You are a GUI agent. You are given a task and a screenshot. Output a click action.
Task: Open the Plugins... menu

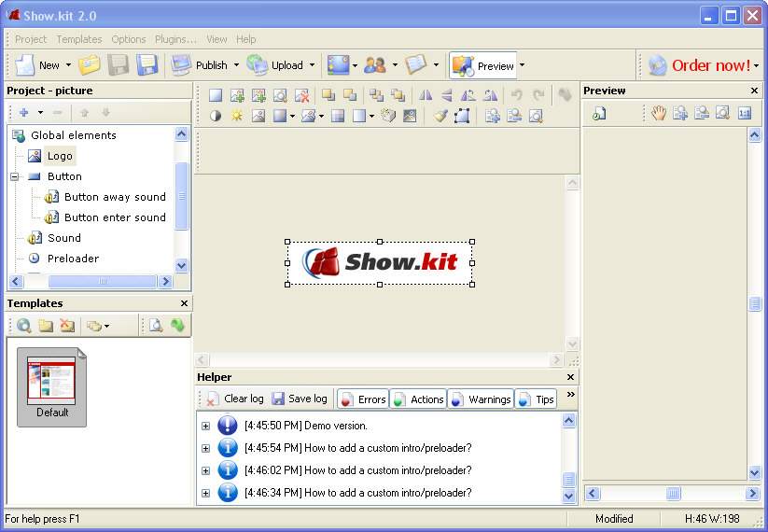(175, 39)
